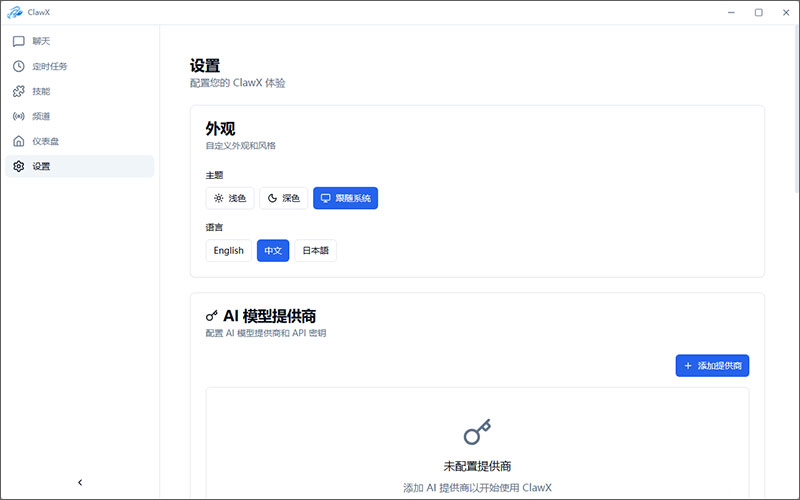Click the 设置 gear icon
The height and width of the screenshot is (500, 800).
pyautogui.click(x=19, y=166)
